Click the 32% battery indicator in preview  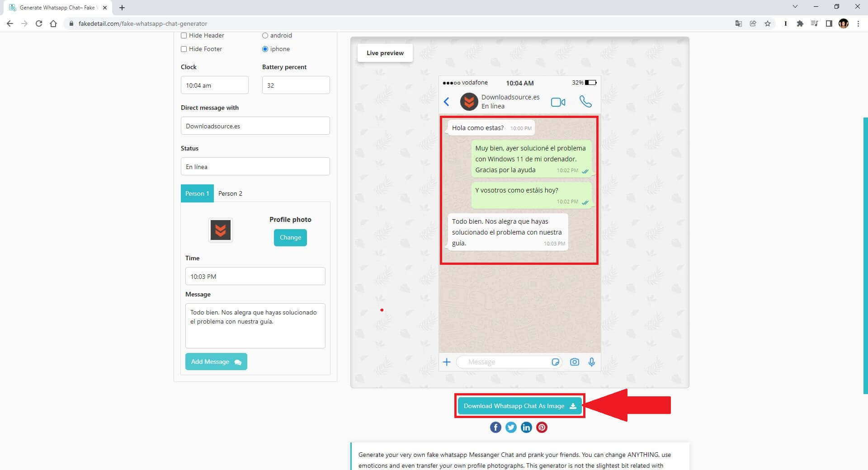tap(584, 83)
